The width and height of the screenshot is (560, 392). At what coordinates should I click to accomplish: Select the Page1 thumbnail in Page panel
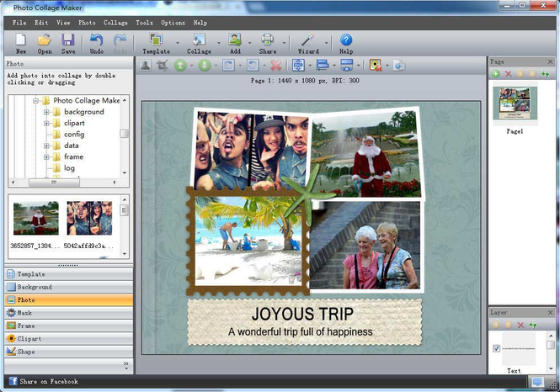tap(515, 103)
